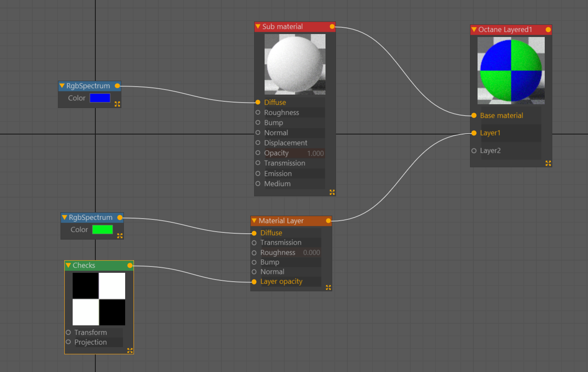Click the white sphere preview in Sub material
The width and height of the screenshot is (588, 372).
(295, 64)
